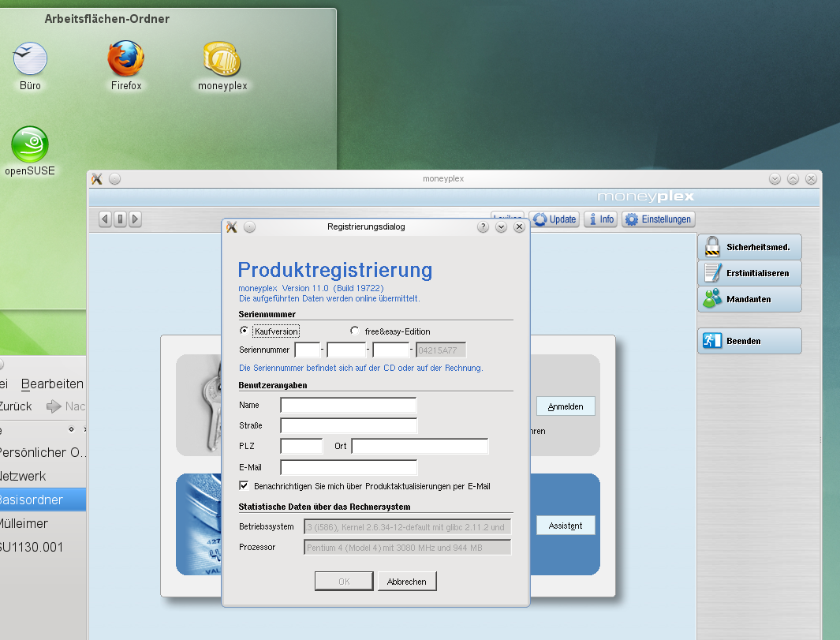Click the Zurück button in file manager
This screenshot has width=840, height=640.
[x=16, y=406]
